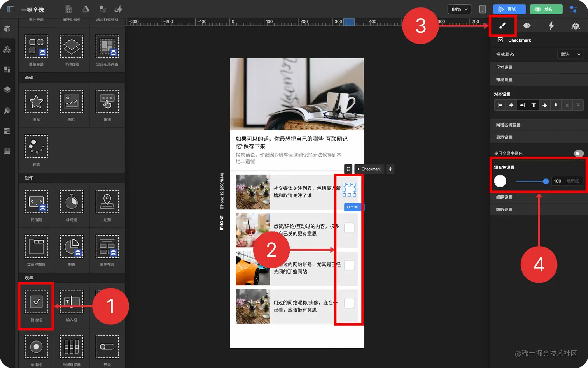Select the 输入框 input component

point(72,305)
